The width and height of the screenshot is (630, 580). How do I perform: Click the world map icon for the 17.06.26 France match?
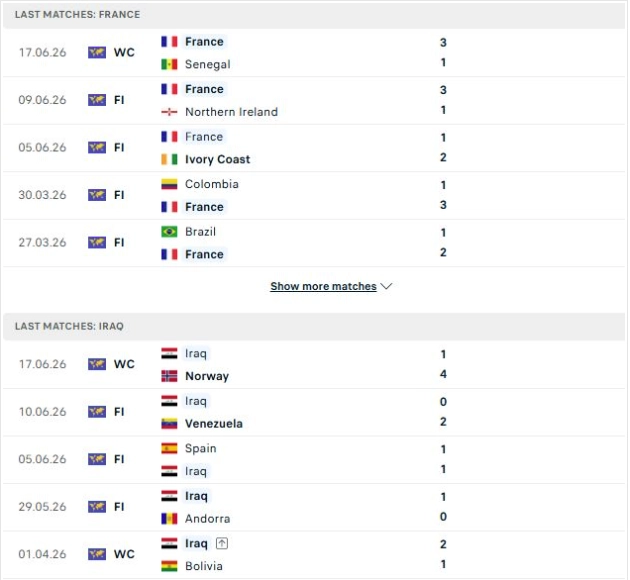click(97, 52)
